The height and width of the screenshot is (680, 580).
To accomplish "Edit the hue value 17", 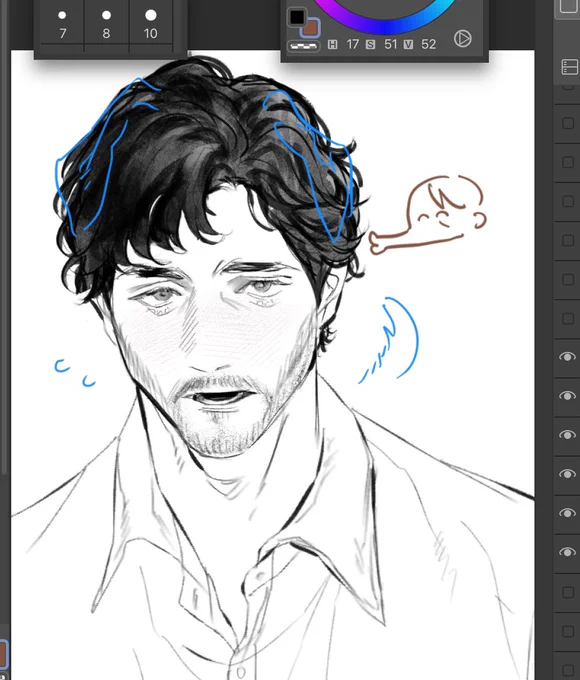I will point(352,44).
